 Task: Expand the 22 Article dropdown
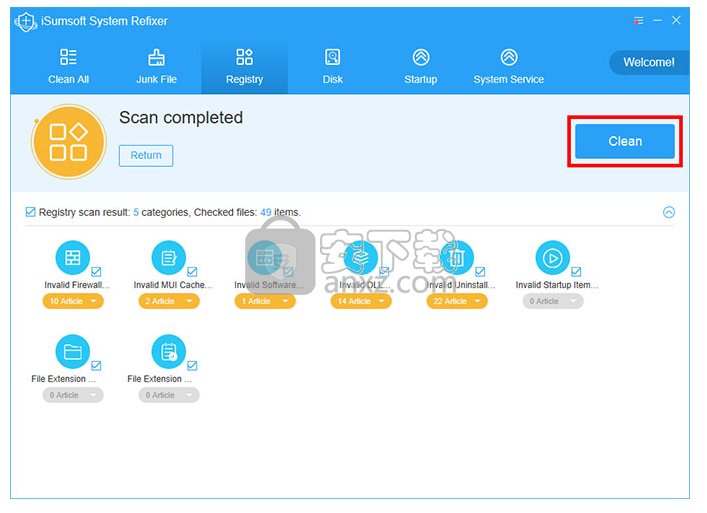[457, 301]
